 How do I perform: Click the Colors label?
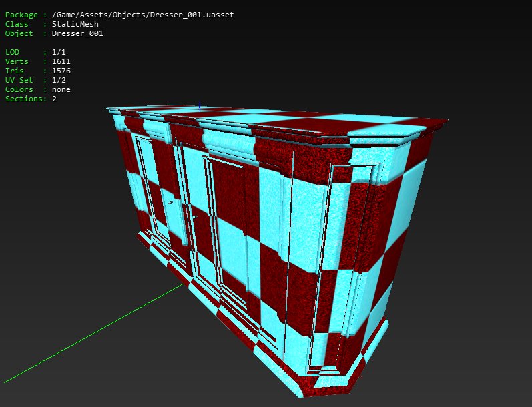pyautogui.click(x=19, y=89)
